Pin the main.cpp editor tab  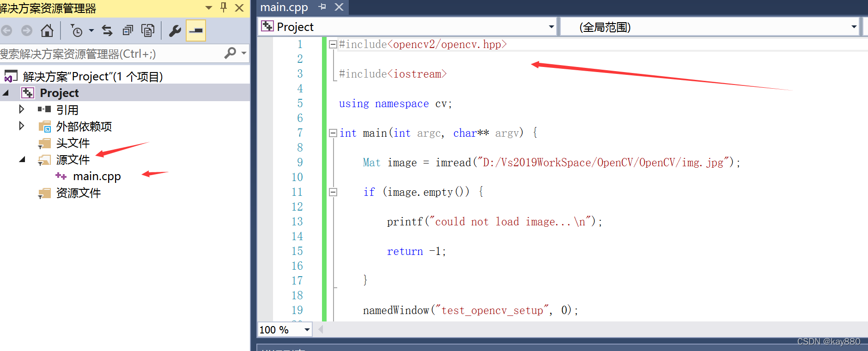[322, 7]
